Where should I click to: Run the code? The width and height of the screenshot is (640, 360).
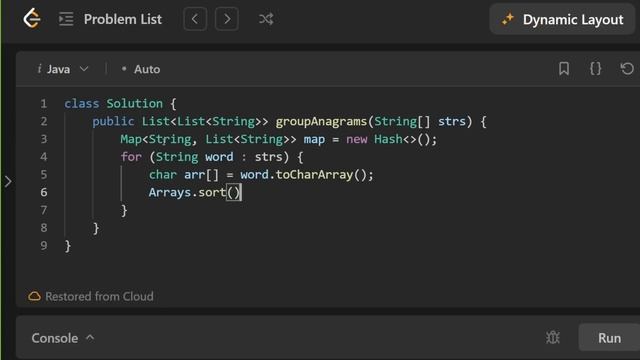pos(609,338)
